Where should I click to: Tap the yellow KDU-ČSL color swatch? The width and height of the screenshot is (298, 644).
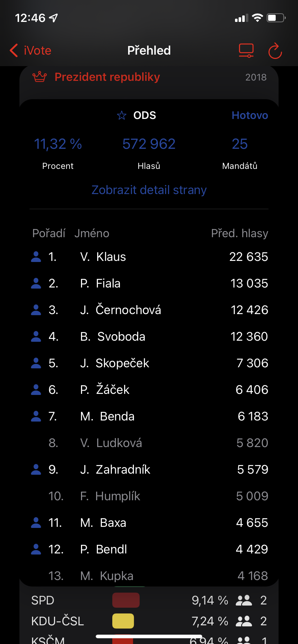click(x=123, y=621)
